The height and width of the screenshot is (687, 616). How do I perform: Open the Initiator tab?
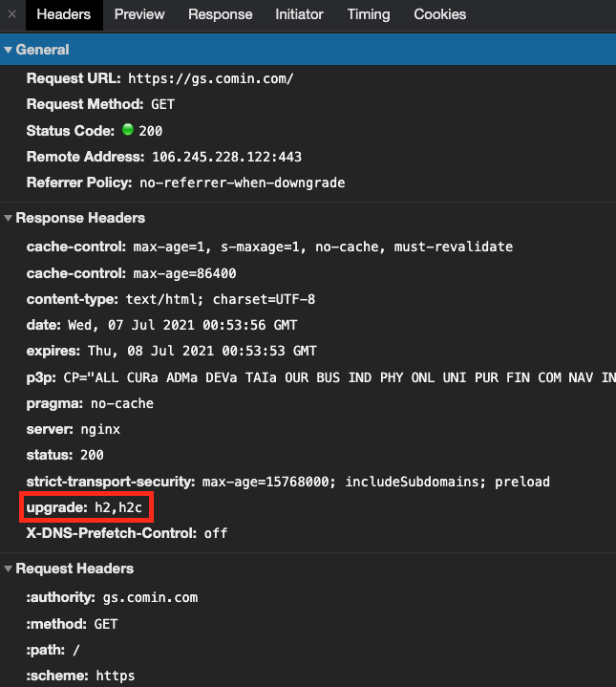point(299,14)
